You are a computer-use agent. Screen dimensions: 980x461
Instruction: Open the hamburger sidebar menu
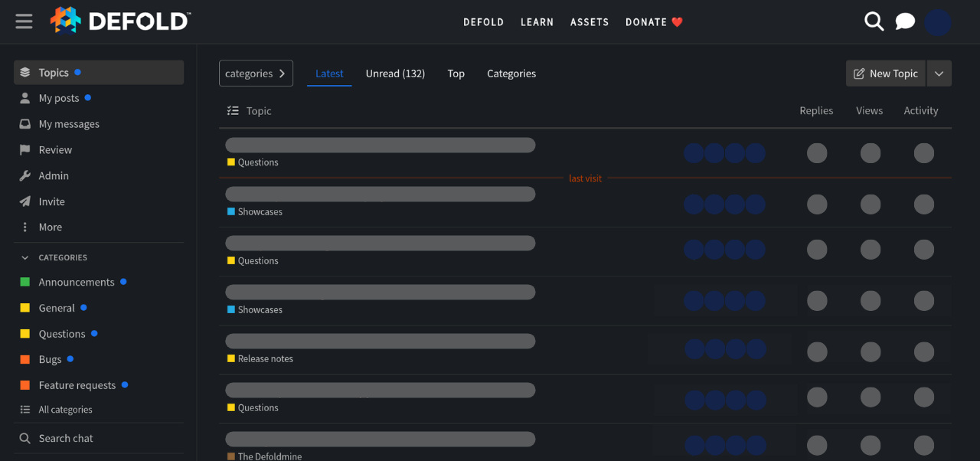coord(24,21)
